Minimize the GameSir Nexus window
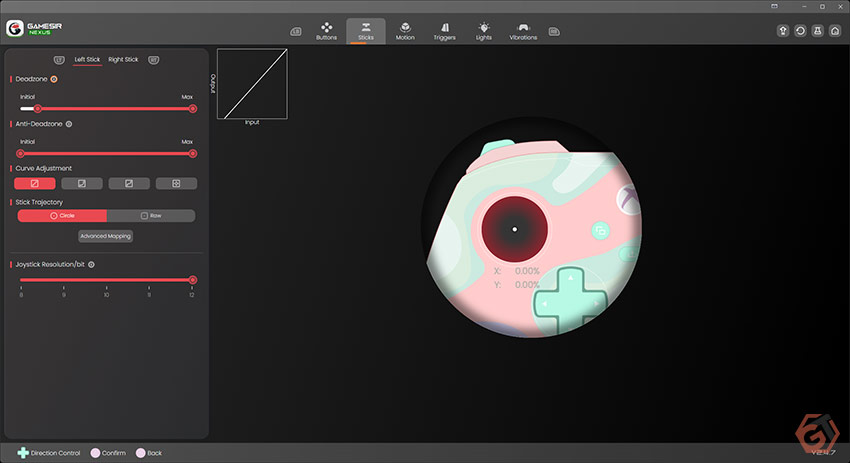Screen dimensions: 850x463 point(804,6)
